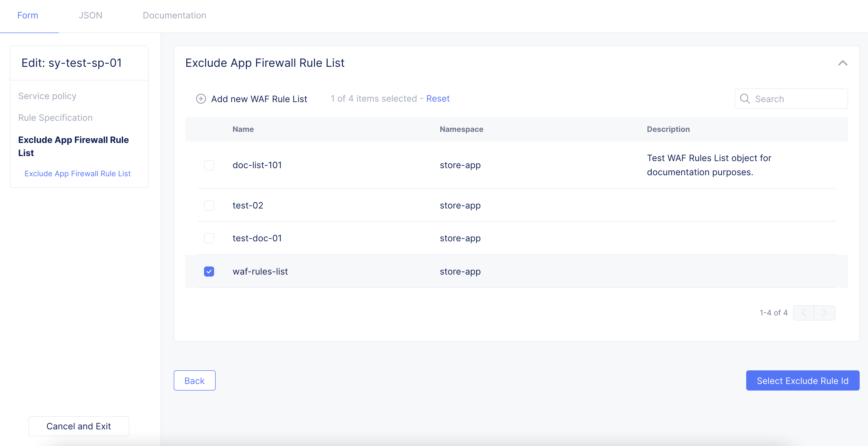The image size is (868, 446).
Task: Click the Exclude App Firewall Rule List sublink
Action: pyautogui.click(x=77, y=173)
